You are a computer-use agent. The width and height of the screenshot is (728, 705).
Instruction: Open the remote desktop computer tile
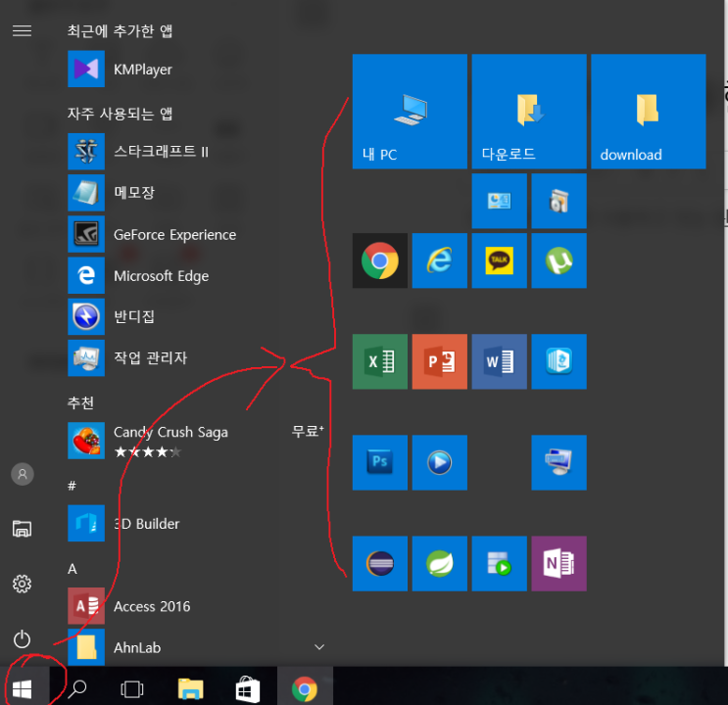559,462
